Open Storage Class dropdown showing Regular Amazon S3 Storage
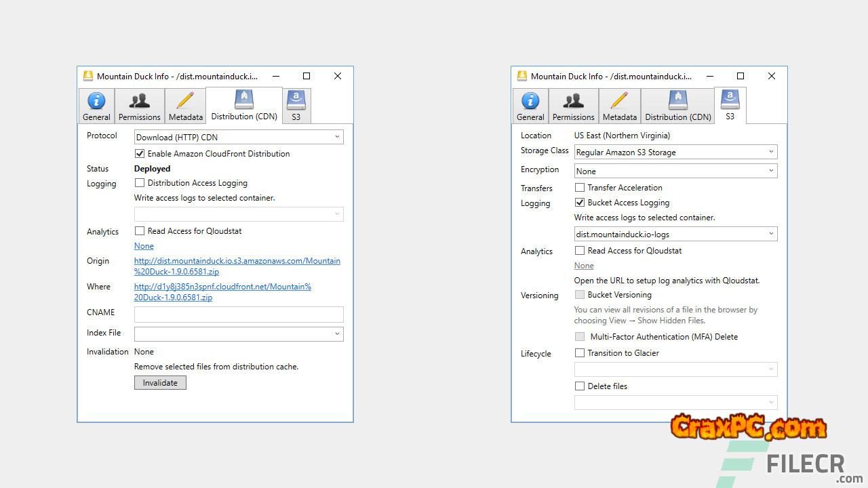This screenshot has width=868, height=488. tap(675, 152)
